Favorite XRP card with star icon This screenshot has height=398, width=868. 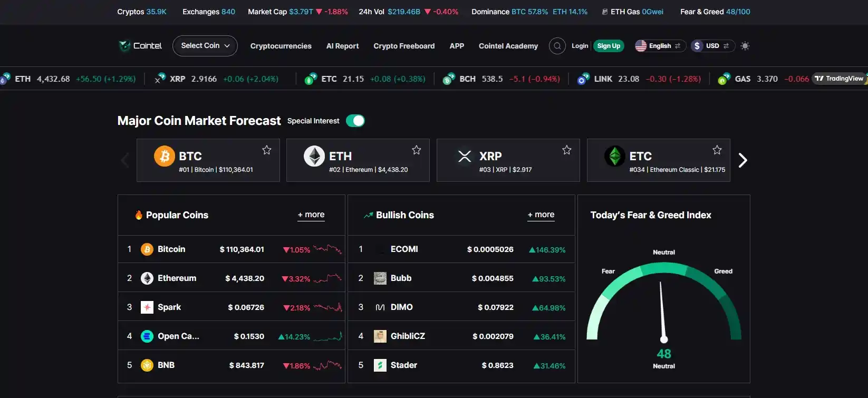567,150
